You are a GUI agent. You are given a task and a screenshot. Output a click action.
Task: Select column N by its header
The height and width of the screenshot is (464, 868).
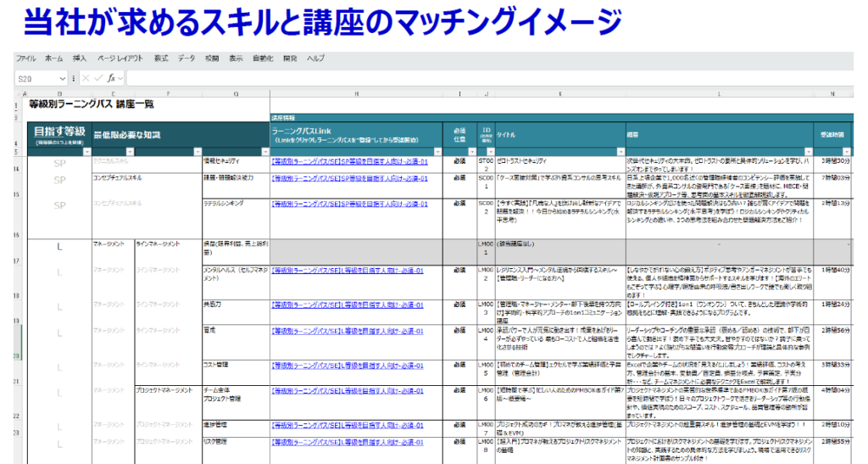pos(832,94)
